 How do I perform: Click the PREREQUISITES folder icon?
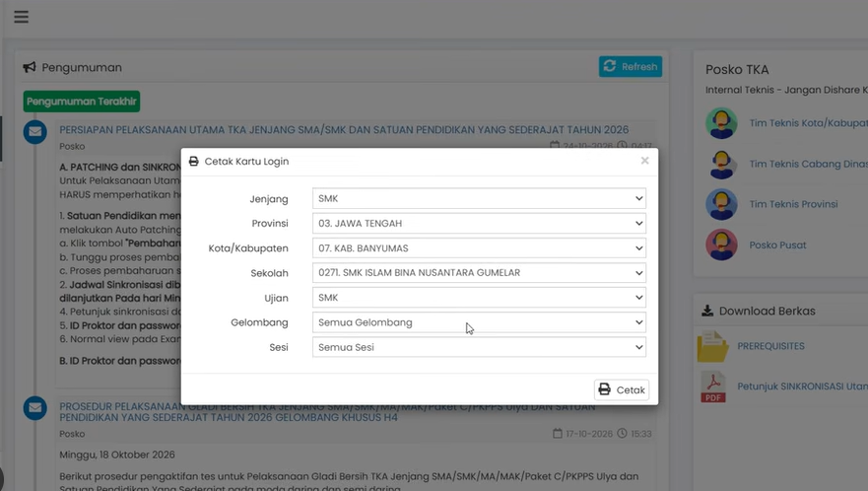tap(713, 346)
